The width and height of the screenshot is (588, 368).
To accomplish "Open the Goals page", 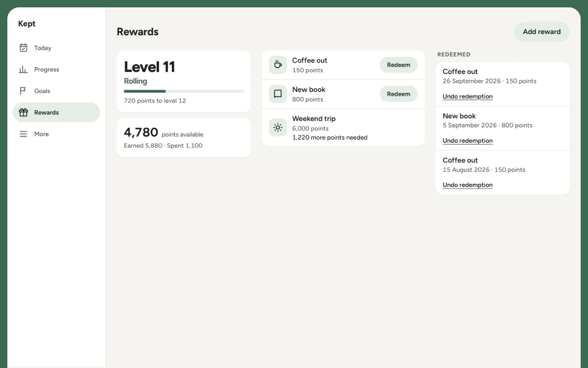I will pos(57,91).
